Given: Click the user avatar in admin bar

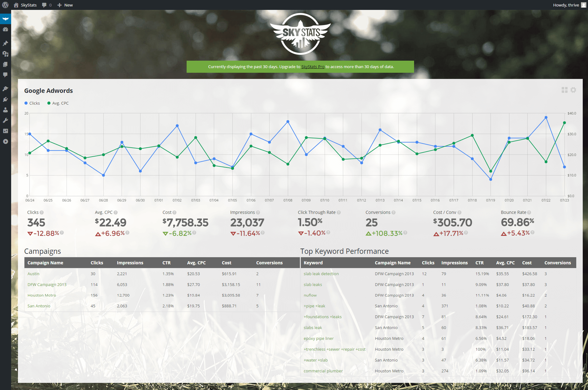Looking at the screenshot, I should [x=584, y=5].
